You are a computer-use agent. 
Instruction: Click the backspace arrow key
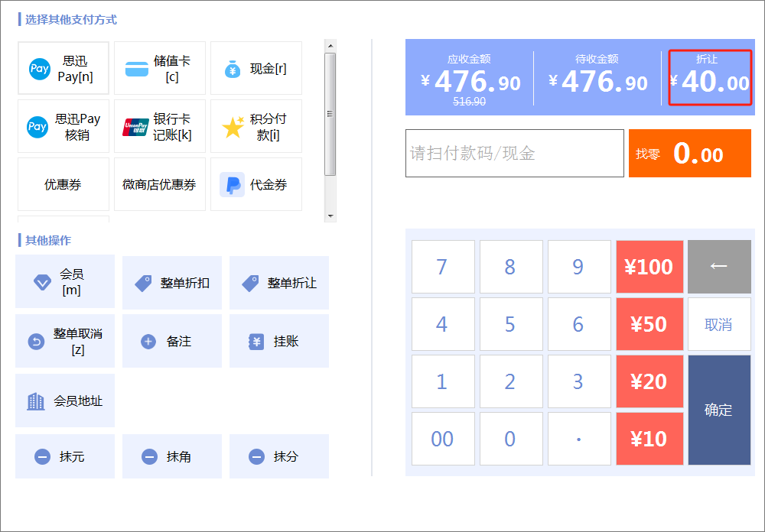719,267
